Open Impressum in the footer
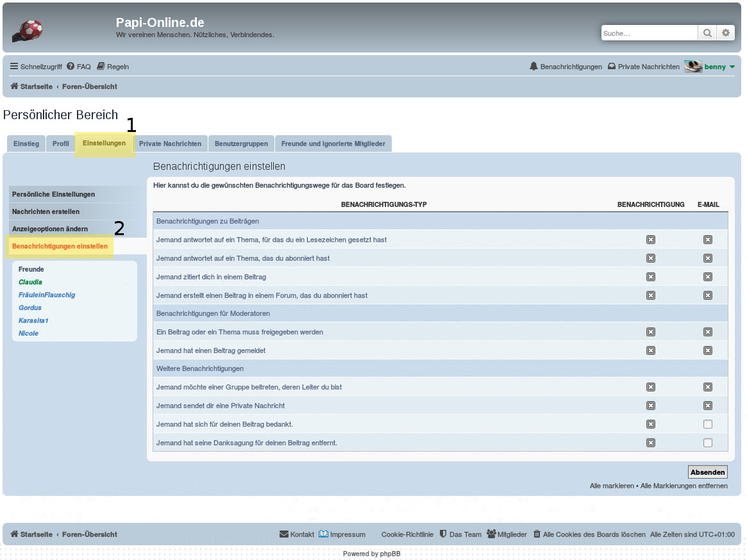 tap(342, 534)
